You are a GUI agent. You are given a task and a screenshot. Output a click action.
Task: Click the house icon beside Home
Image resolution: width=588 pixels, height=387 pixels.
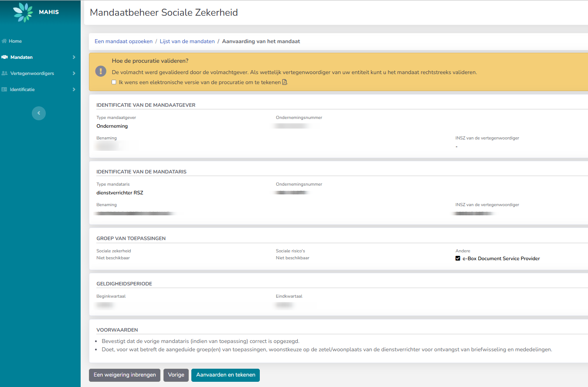[x=4, y=41]
